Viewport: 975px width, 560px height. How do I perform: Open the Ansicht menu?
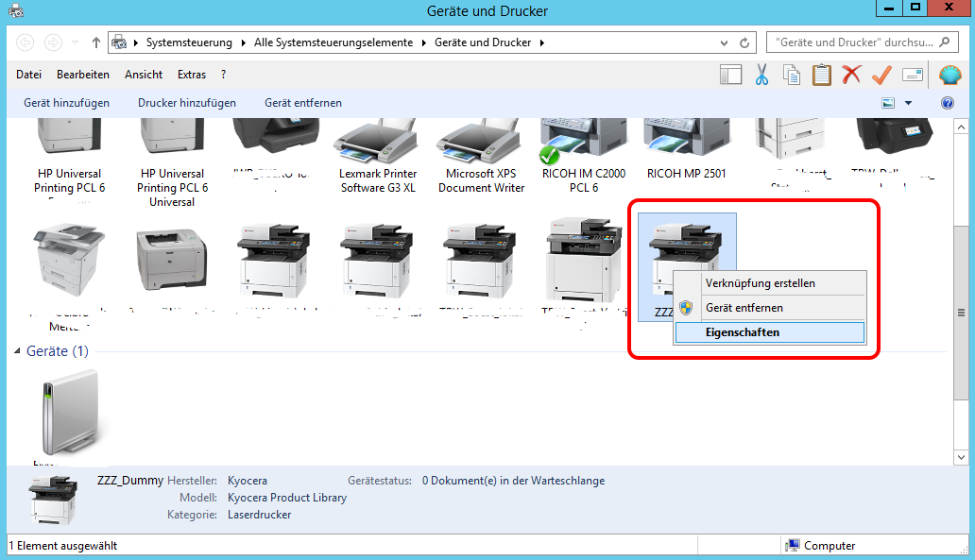143,75
